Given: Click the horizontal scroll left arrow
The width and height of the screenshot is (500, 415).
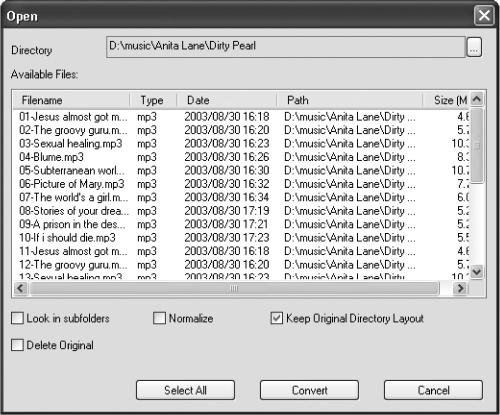Looking at the screenshot, I should [x=21, y=288].
